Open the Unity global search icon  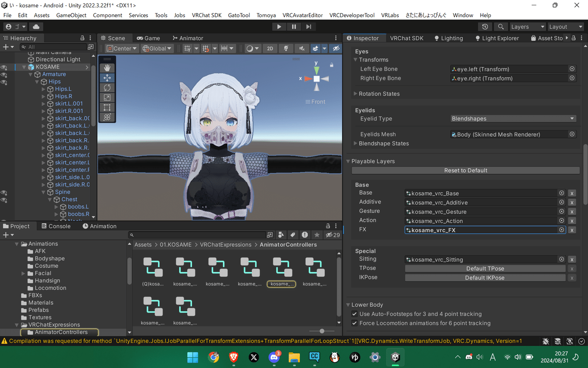[500, 26]
